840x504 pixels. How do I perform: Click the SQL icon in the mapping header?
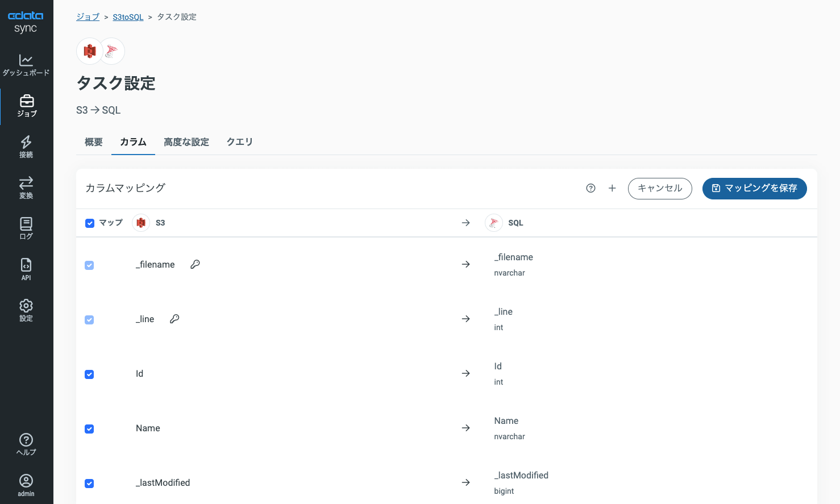[494, 223]
